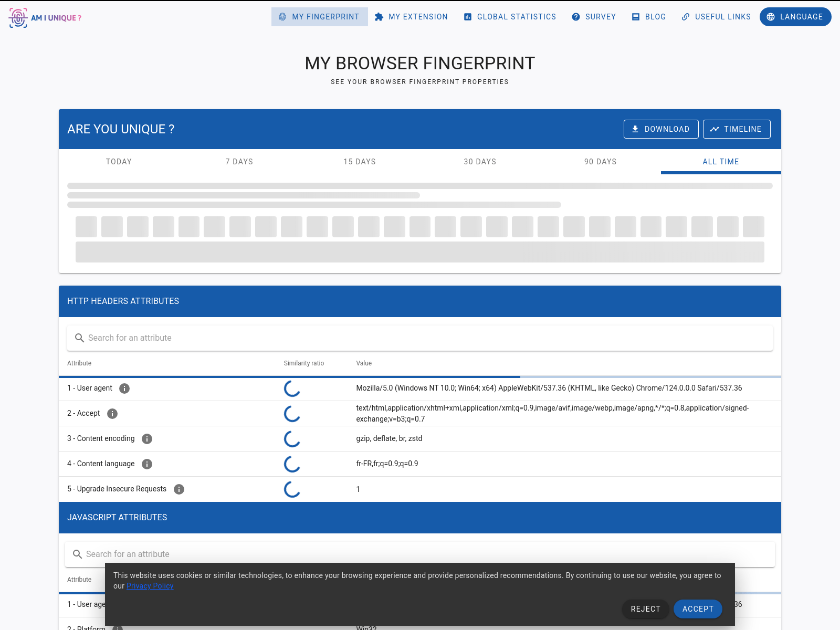
Task: Click the HTTP table loading progress bar
Action: tap(420, 377)
